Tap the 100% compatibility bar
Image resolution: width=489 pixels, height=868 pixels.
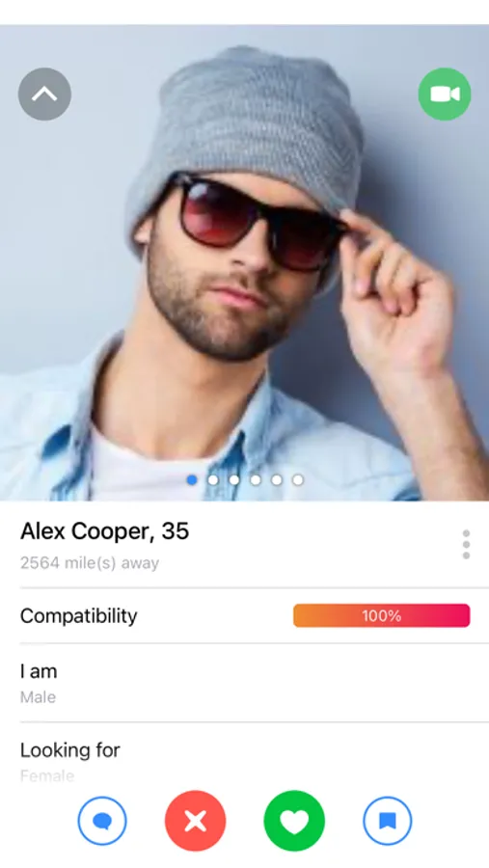click(x=382, y=615)
